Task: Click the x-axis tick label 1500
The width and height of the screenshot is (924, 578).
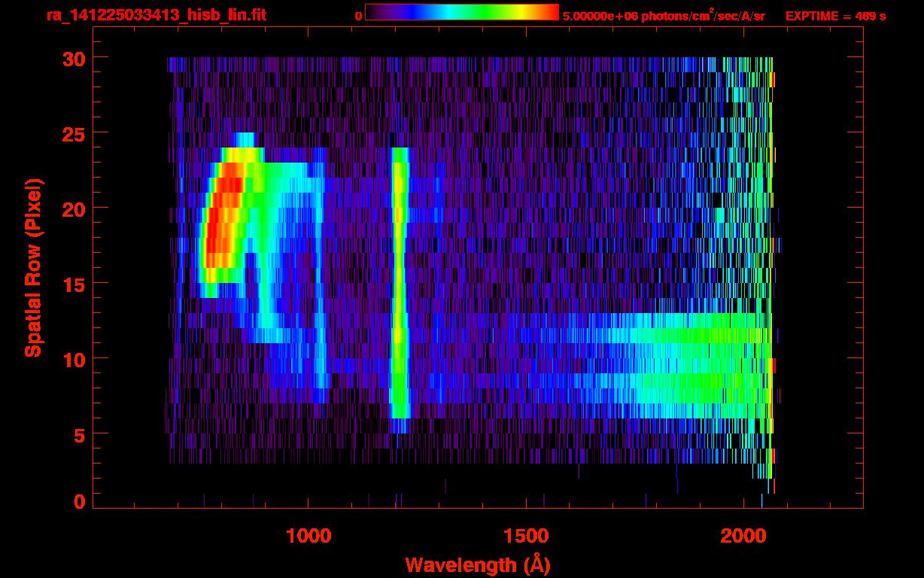Action: tap(526, 537)
